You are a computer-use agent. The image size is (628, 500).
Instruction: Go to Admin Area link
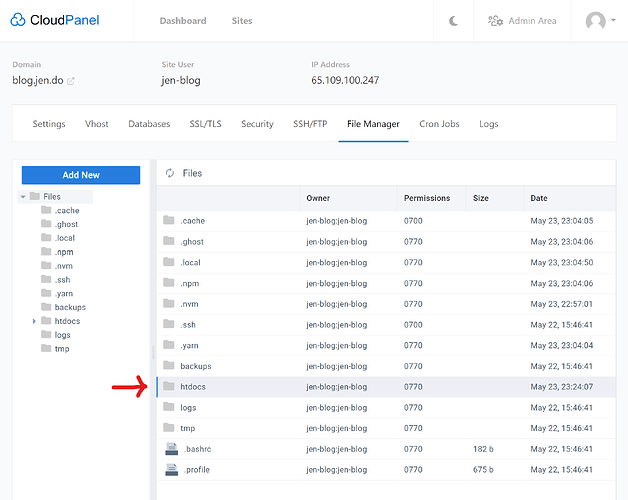[x=532, y=21]
